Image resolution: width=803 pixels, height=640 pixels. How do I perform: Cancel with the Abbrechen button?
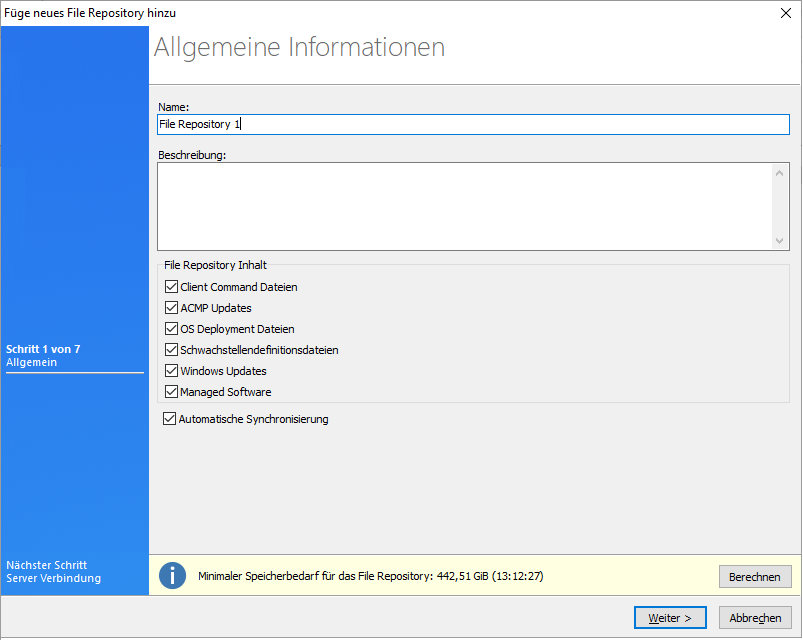[755, 618]
